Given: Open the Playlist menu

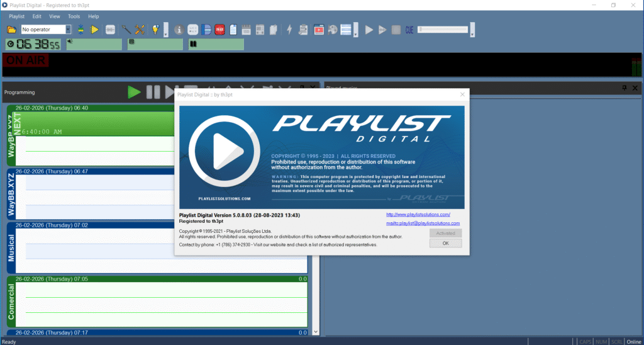Looking at the screenshot, I should 17,16.
